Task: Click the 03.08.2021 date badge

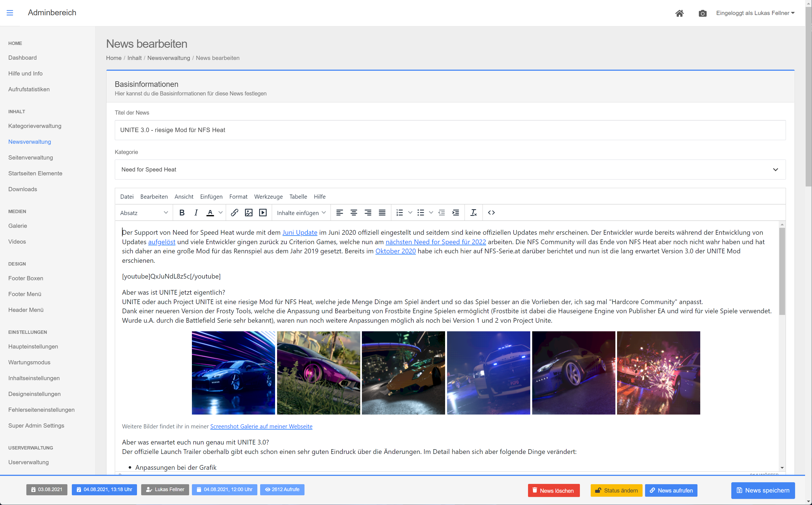Action: [47, 489]
